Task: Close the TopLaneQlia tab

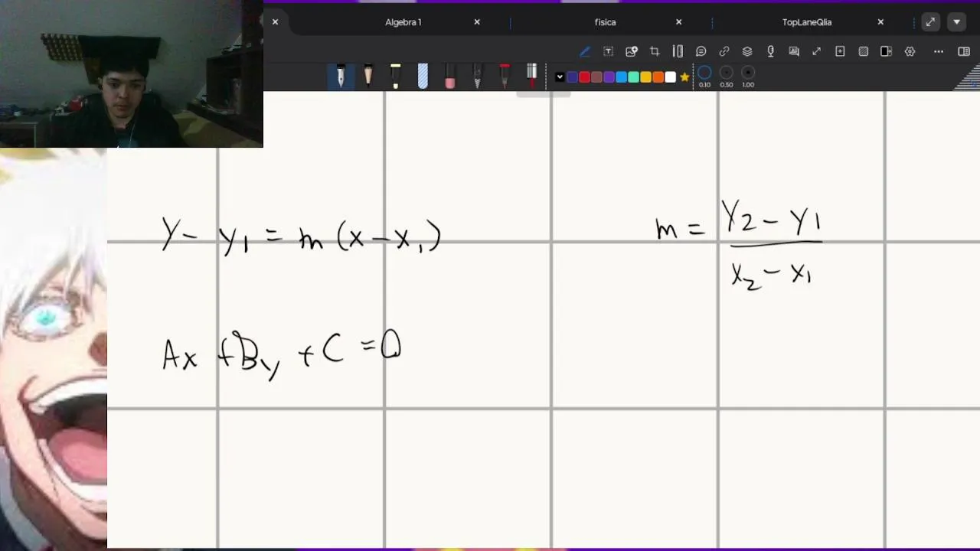Action: tap(880, 22)
